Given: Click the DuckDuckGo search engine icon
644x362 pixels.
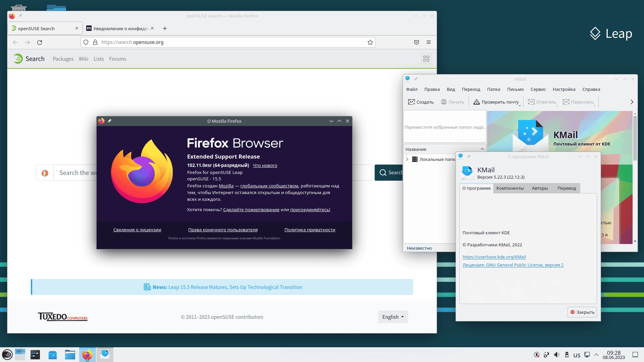Looking at the screenshot, I should coord(45,173).
